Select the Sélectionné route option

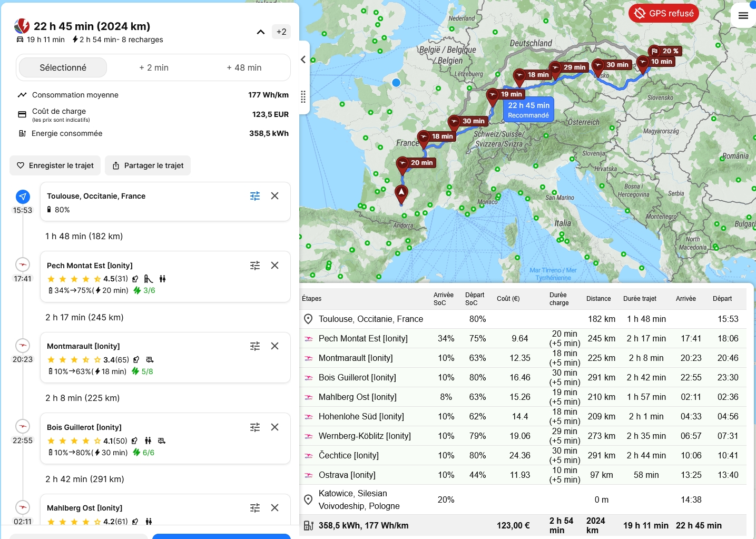point(63,68)
